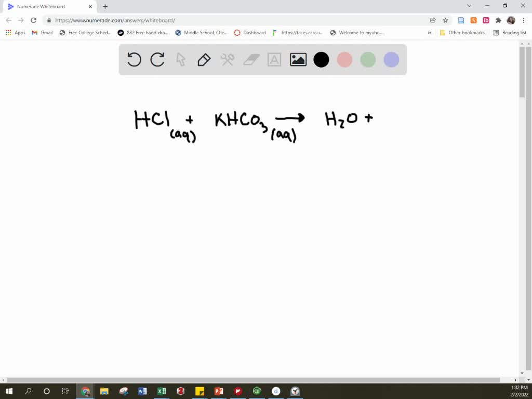
Task: Bookmark this page using the star icon
Action: 446,20
